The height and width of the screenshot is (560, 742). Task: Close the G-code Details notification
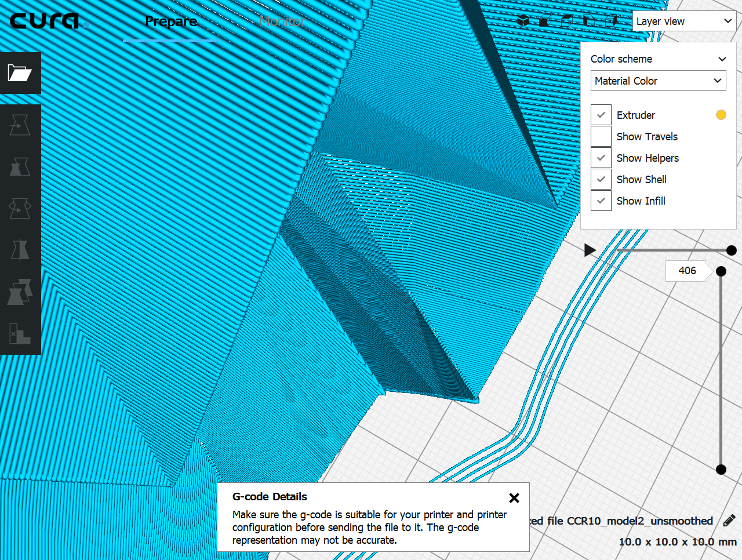coord(514,498)
